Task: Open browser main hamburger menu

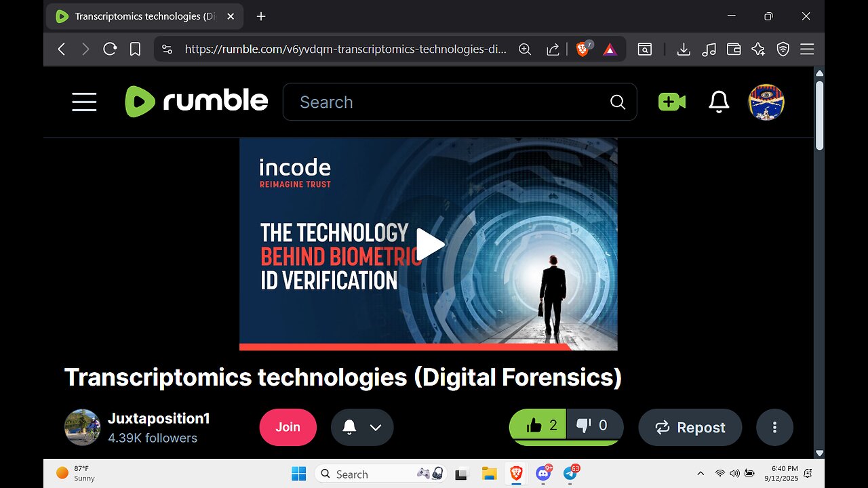Action: coord(807,49)
